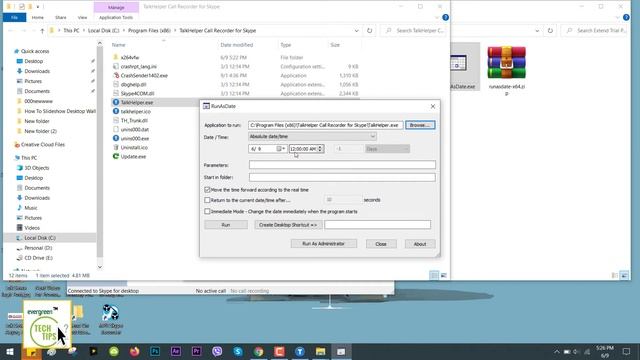
Task: Open the Action Center notifications icon
Action: 626,351
